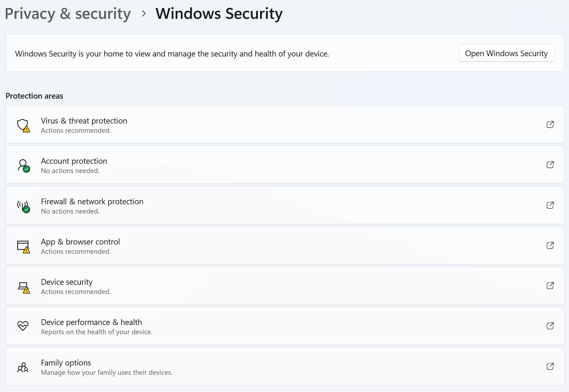Image resolution: width=569 pixels, height=392 pixels.
Task: Select the Device security title text
Action: (67, 282)
